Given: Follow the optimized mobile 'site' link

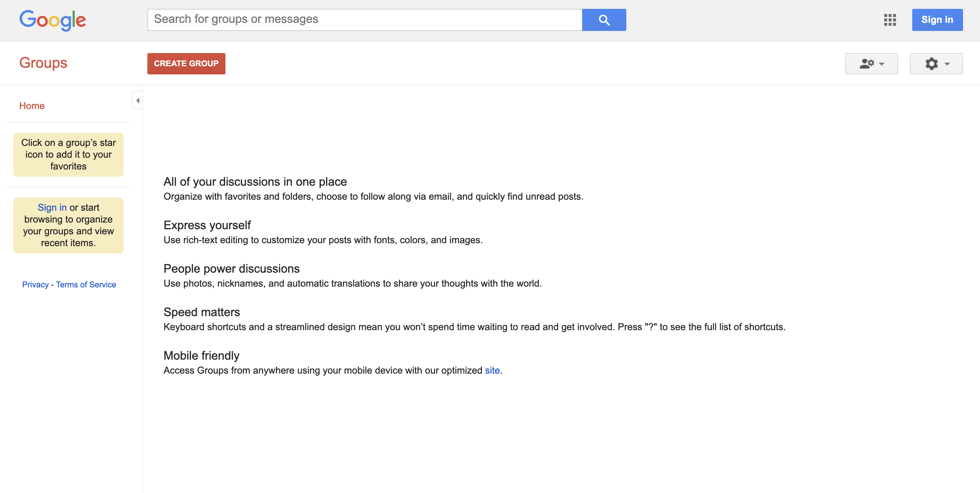Looking at the screenshot, I should 492,370.
